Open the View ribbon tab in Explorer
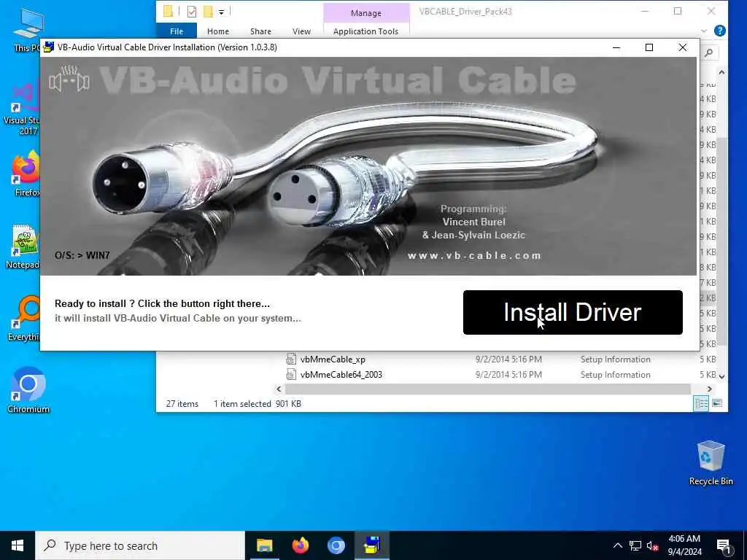The height and width of the screenshot is (560, 747). click(x=301, y=31)
